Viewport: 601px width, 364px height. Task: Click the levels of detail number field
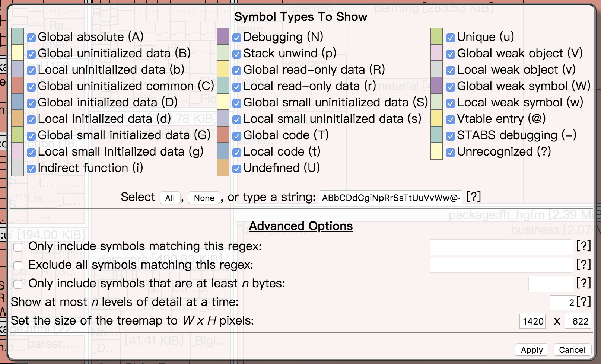tap(563, 303)
